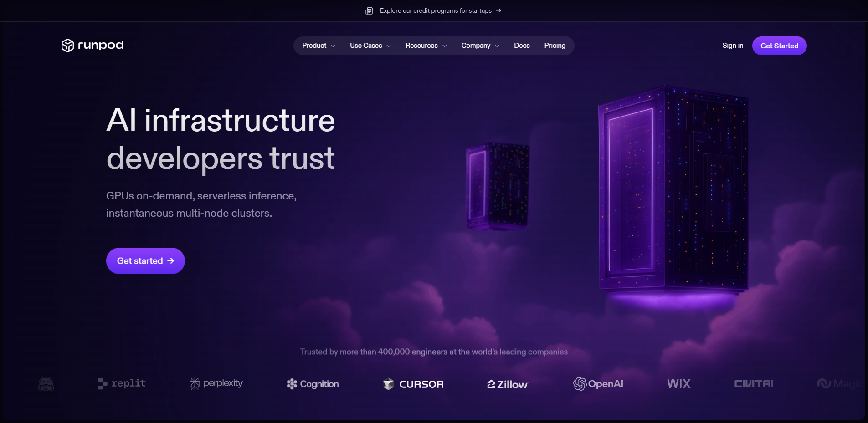Click the newspaper icon in top banner

[369, 11]
